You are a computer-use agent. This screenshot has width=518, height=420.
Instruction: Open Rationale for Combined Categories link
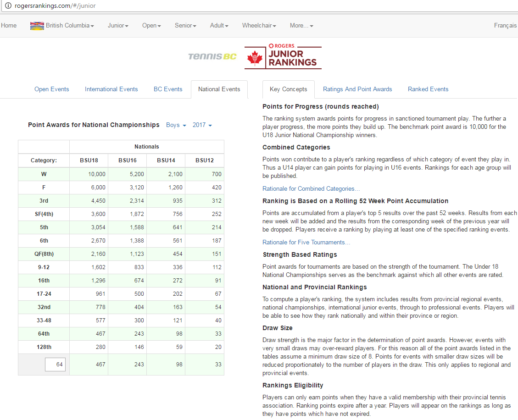coord(311,188)
